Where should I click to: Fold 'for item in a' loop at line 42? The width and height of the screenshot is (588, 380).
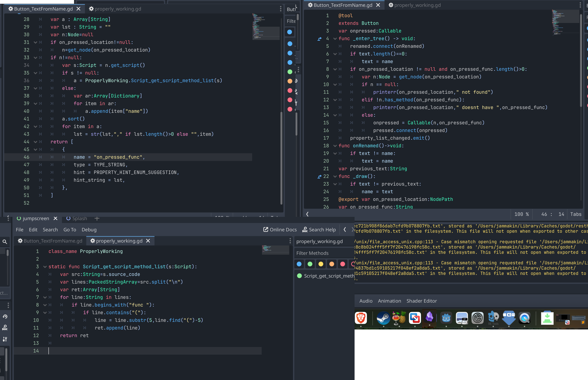pos(35,127)
